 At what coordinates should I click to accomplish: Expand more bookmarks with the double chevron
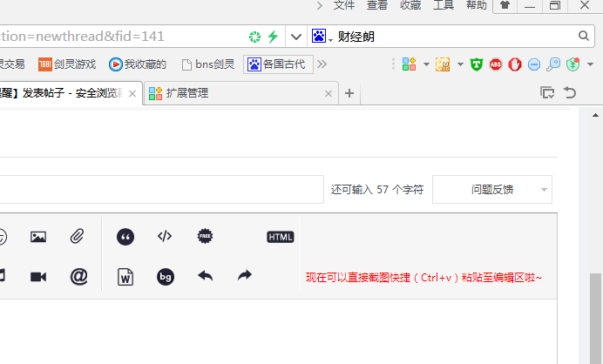(x=322, y=64)
